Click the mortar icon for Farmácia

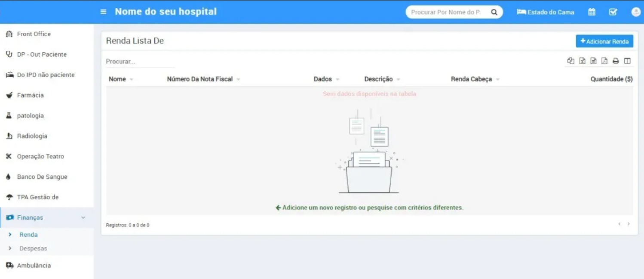9,95
